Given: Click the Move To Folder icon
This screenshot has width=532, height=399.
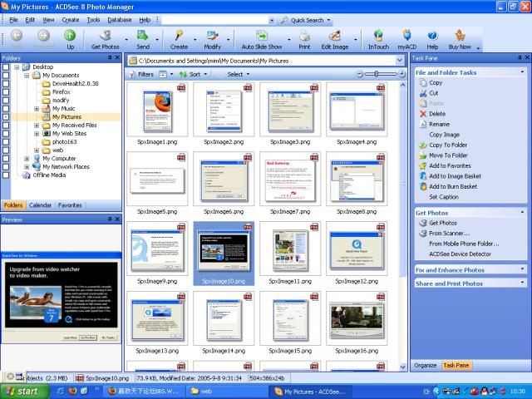Looking at the screenshot, I should click(x=423, y=155).
